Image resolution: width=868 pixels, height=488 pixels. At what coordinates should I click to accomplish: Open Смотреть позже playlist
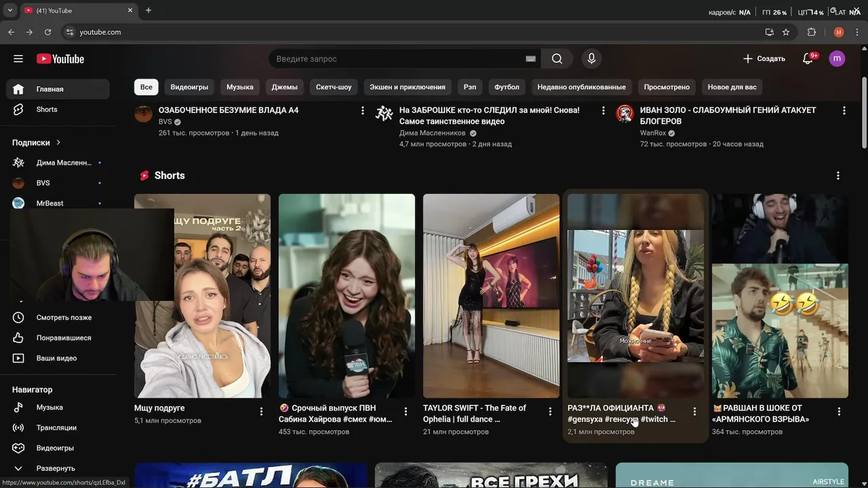pos(58,317)
